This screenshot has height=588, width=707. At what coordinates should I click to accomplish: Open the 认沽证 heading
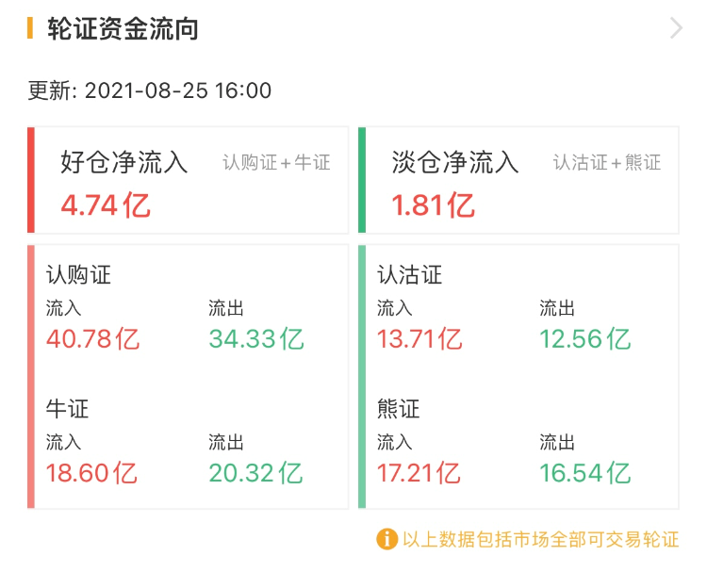coord(409,275)
